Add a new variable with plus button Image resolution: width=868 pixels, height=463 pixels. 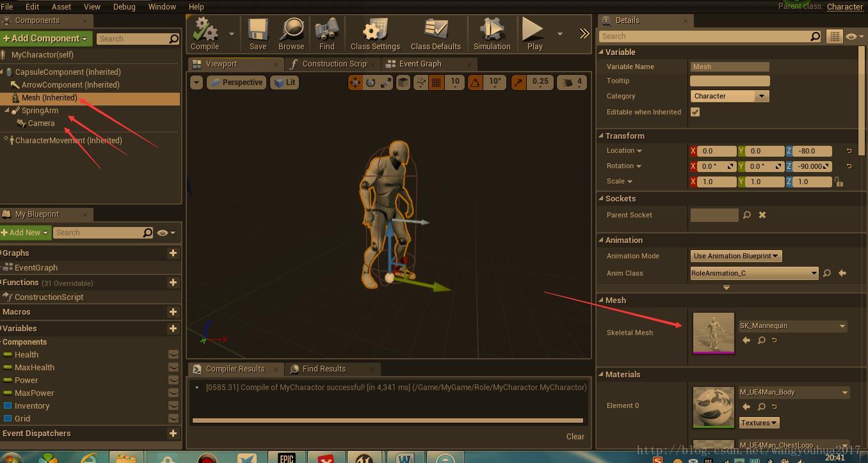coord(173,328)
